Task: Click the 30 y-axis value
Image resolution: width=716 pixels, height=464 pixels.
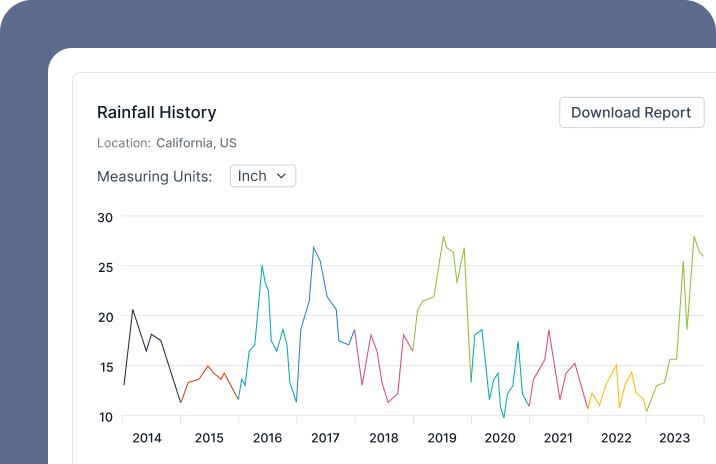Action: point(105,218)
